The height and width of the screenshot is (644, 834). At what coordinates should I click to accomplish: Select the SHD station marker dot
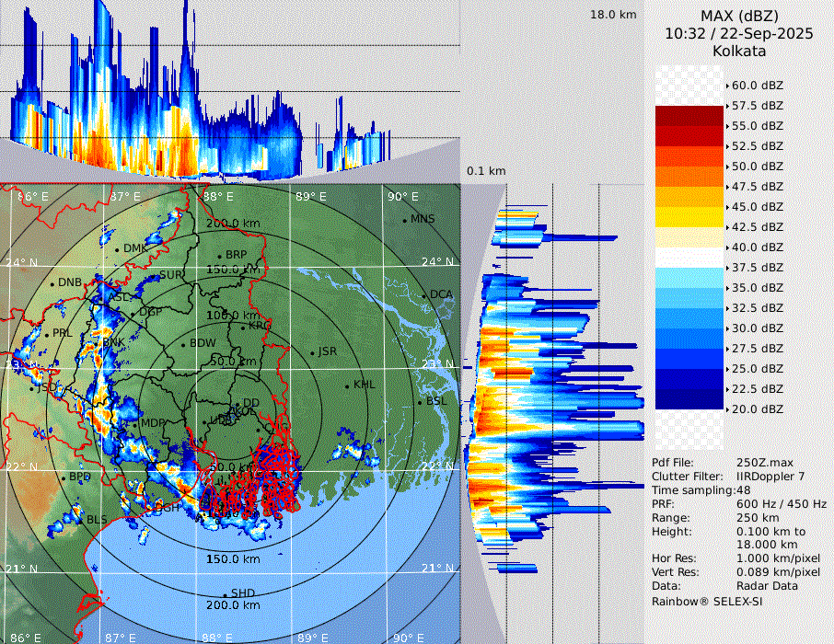[x=225, y=594]
